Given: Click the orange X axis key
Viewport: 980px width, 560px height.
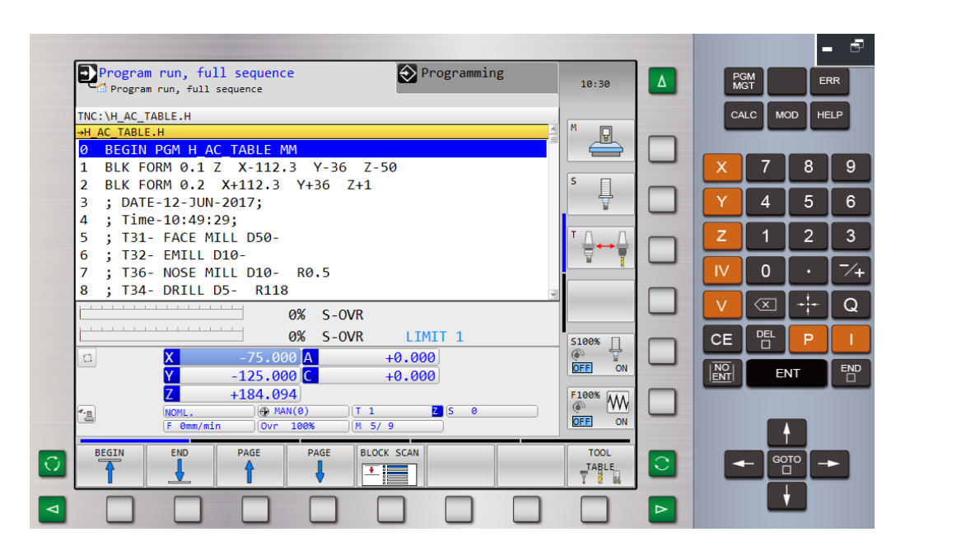Looking at the screenshot, I should tap(722, 167).
